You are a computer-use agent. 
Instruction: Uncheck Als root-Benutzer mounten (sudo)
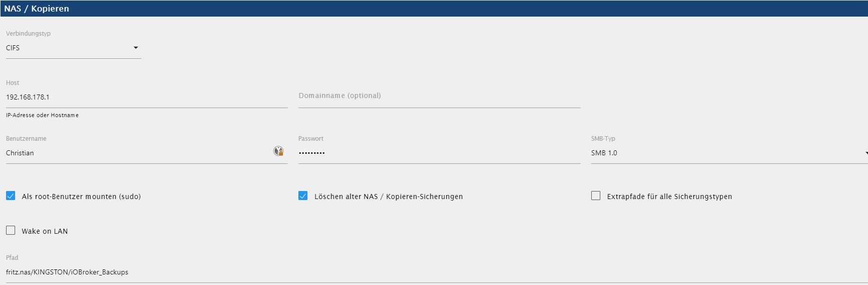tap(11, 196)
